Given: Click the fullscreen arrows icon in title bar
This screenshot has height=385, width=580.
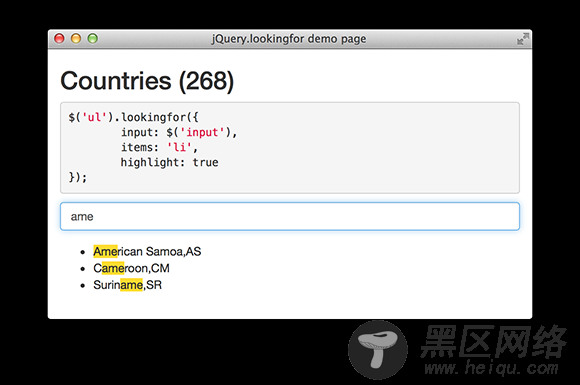Looking at the screenshot, I should (523, 39).
